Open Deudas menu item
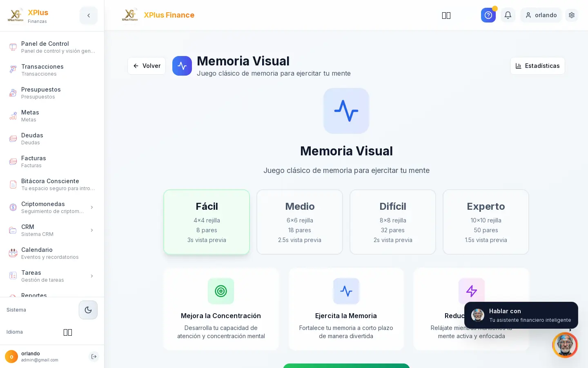This screenshot has width=588, height=368. pos(52,139)
